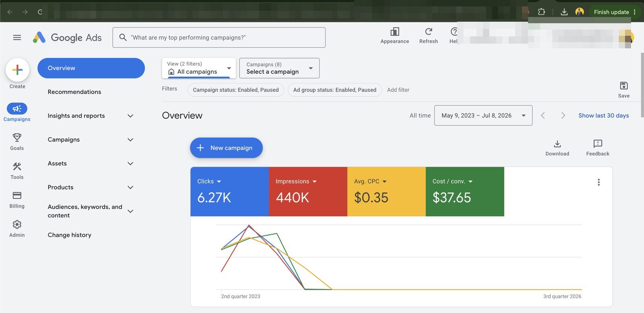This screenshot has height=313, width=644.
Task: Click the Create plus button
Action: coord(17,70)
